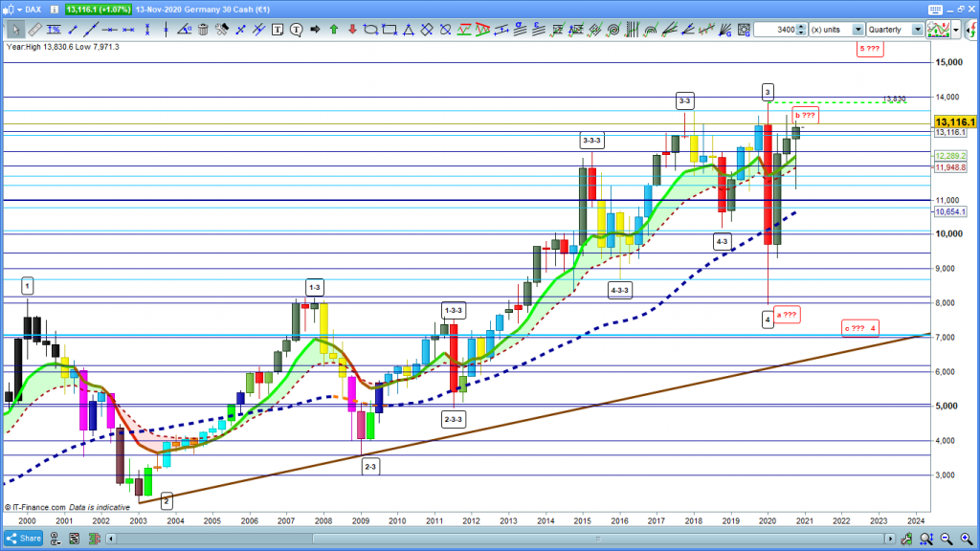Insert a red down arrow marker
Image resolution: width=980 pixels, height=551 pixels.
(x=351, y=30)
